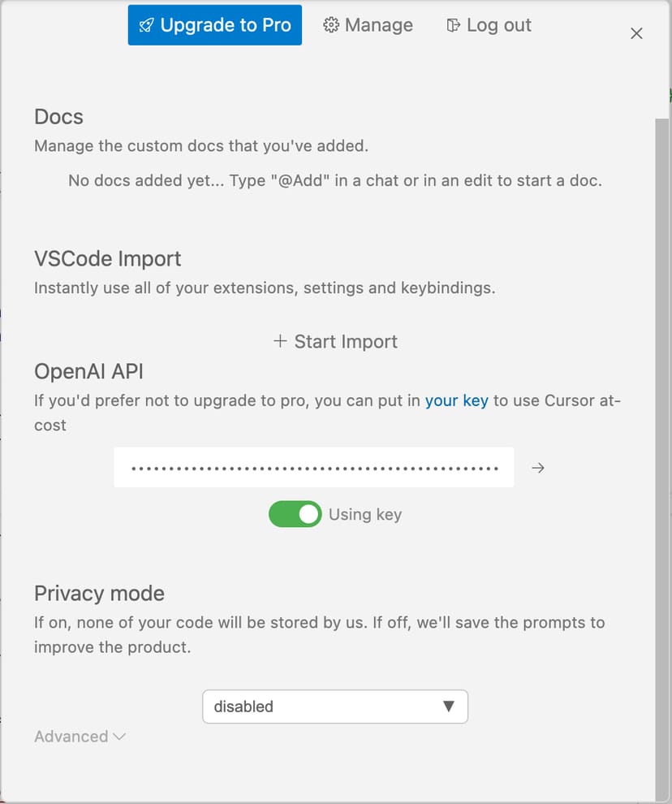This screenshot has width=672, height=804.
Task: Click the vertical scrollbar on right edge
Action: pyautogui.click(x=662, y=406)
